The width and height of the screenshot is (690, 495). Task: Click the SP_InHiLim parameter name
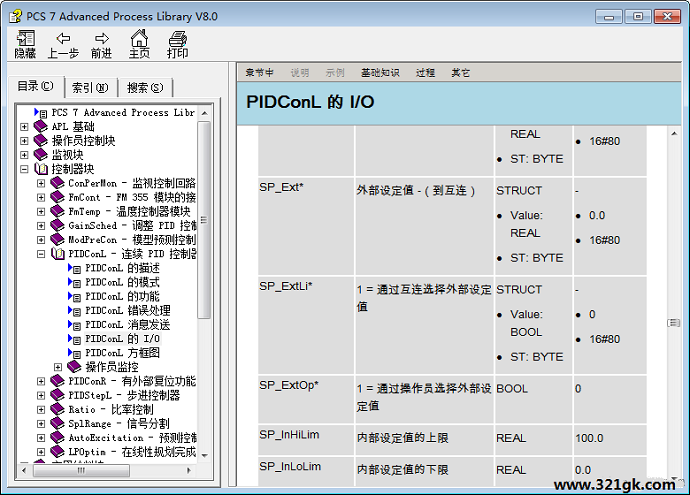[x=289, y=435]
